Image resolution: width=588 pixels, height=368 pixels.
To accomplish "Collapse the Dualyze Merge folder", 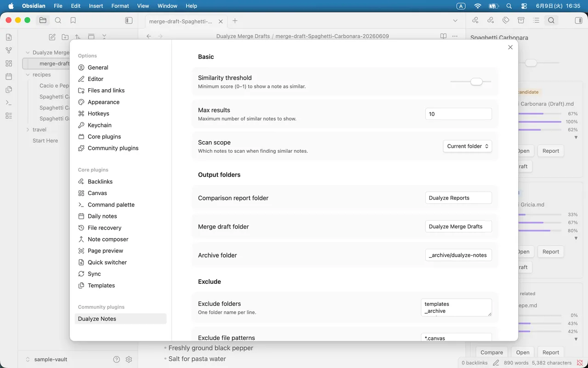I will click(28, 52).
